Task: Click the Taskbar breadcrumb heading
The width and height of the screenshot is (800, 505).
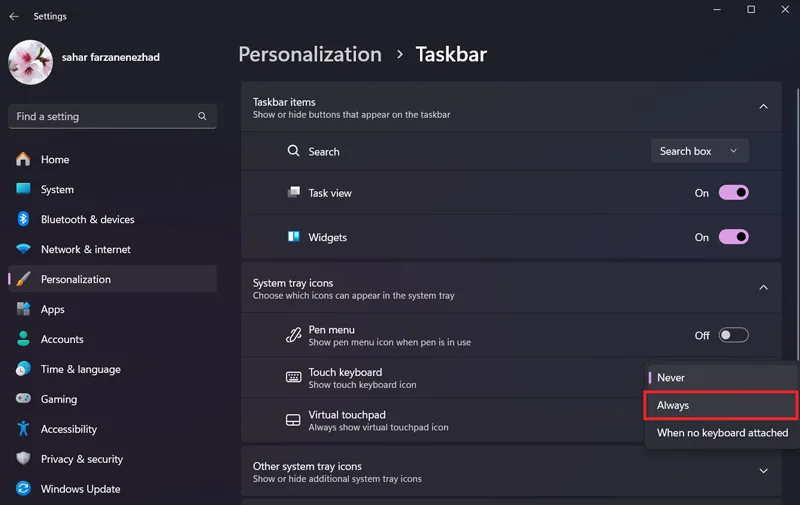Action: (451, 55)
